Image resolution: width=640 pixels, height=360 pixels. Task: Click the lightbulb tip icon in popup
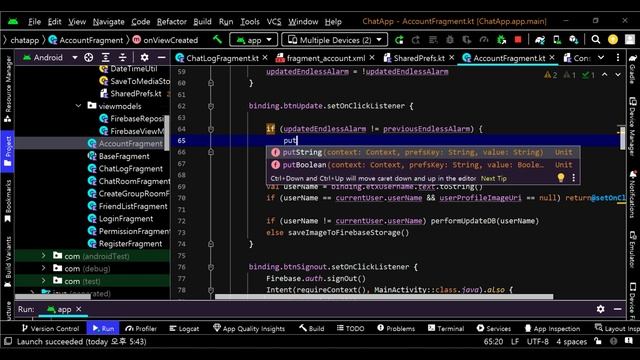(x=561, y=178)
